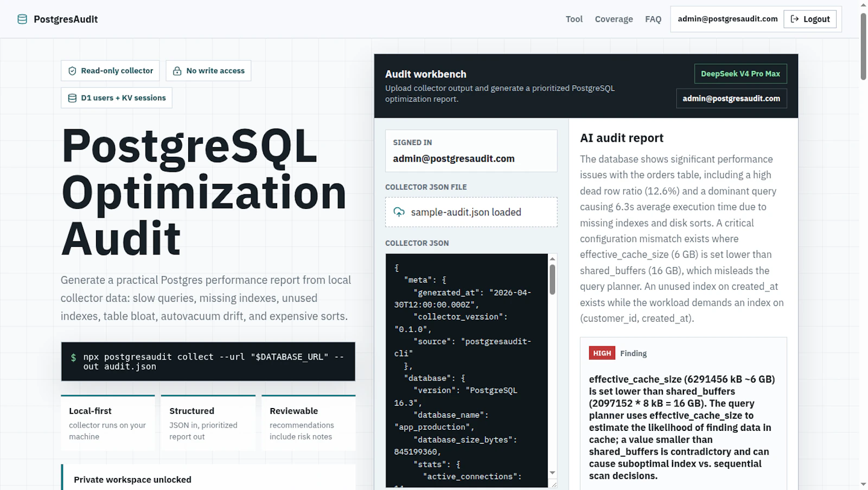Select the header admin@postgresaudit.com account text
The image size is (868, 490).
pyautogui.click(x=727, y=19)
